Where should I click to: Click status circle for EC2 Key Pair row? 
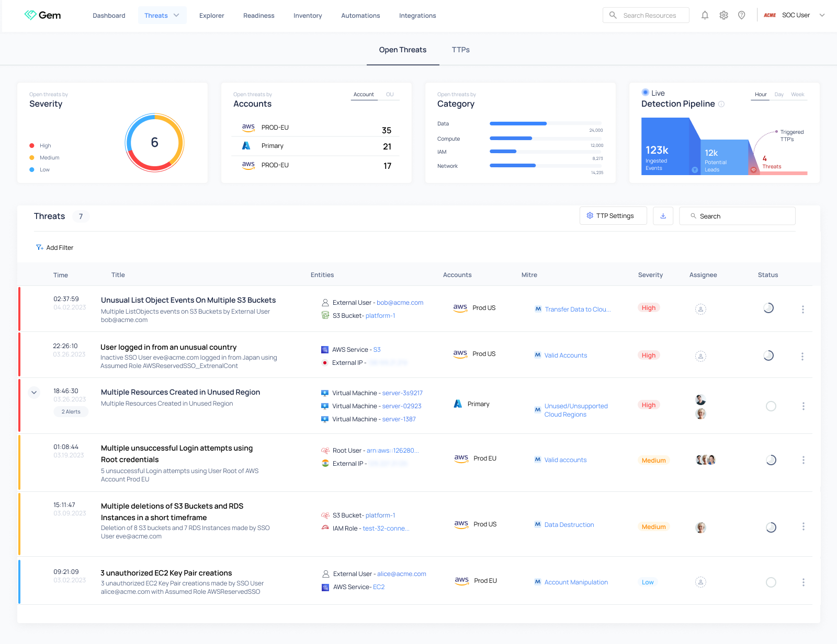coord(771,582)
